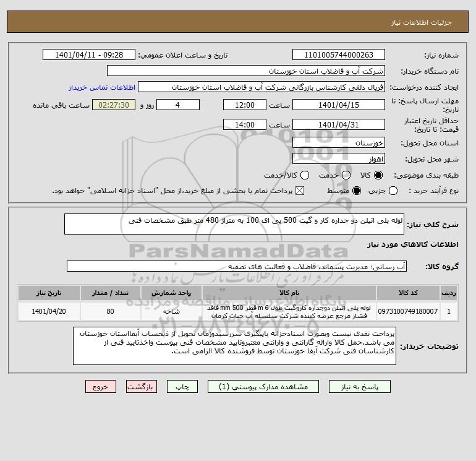Click the بازگشت back button
Viewport: 476px width, 461px height.
click(142, 387)
